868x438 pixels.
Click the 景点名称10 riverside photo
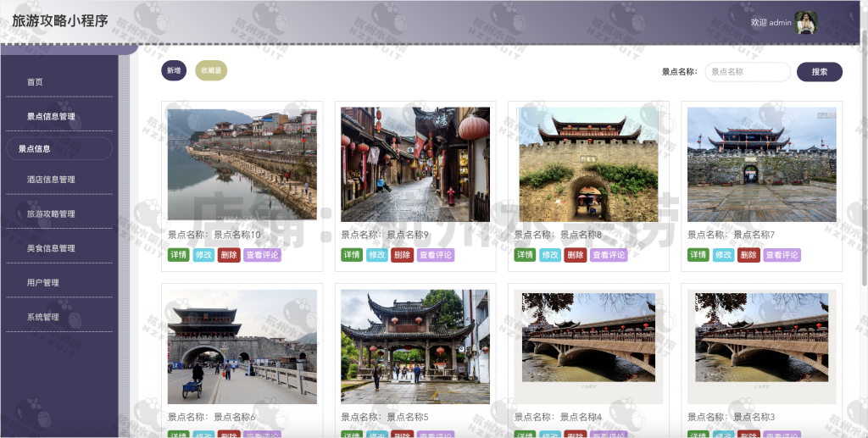tap(242, 164)
